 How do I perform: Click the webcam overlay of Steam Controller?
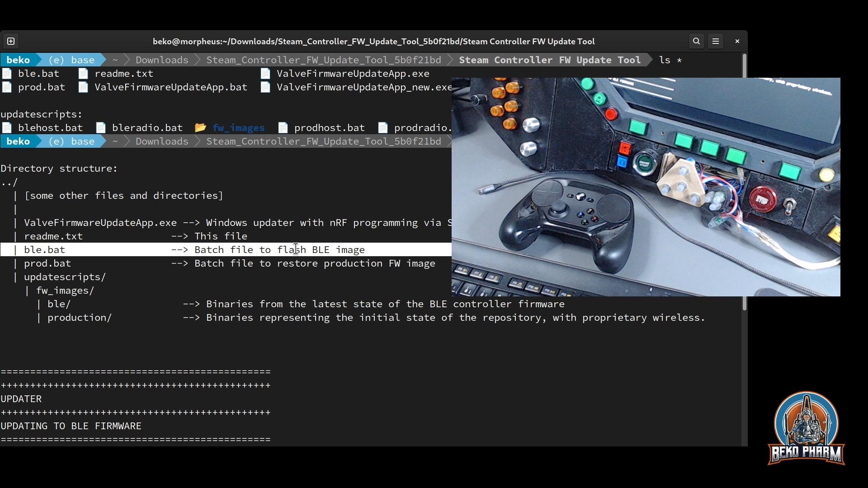(x=646, y=187)
